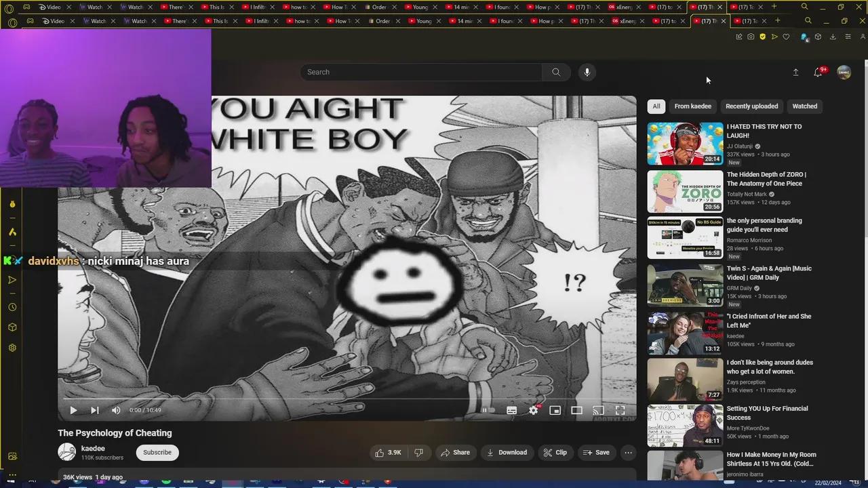Viewport: 868px width, 488px height.
Task: Cast the video with the cast icon
Action: 598,410
